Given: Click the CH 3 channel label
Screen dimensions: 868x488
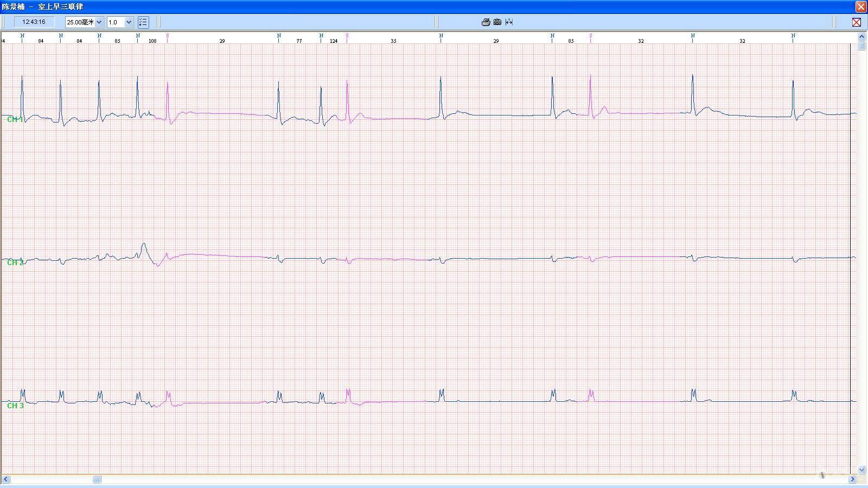Looking at the screenshot, I should click(x=15, y=406).
